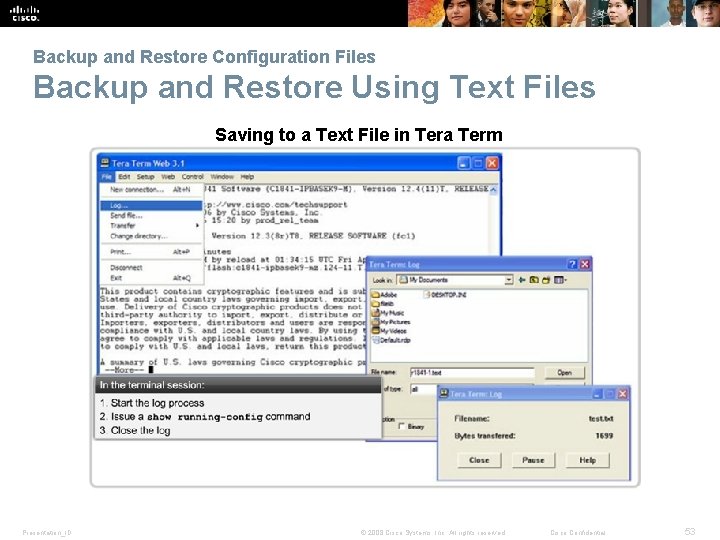Select the My Pictures folder
The height and width of the screenshot is (540, 720).
click(391, 322)
